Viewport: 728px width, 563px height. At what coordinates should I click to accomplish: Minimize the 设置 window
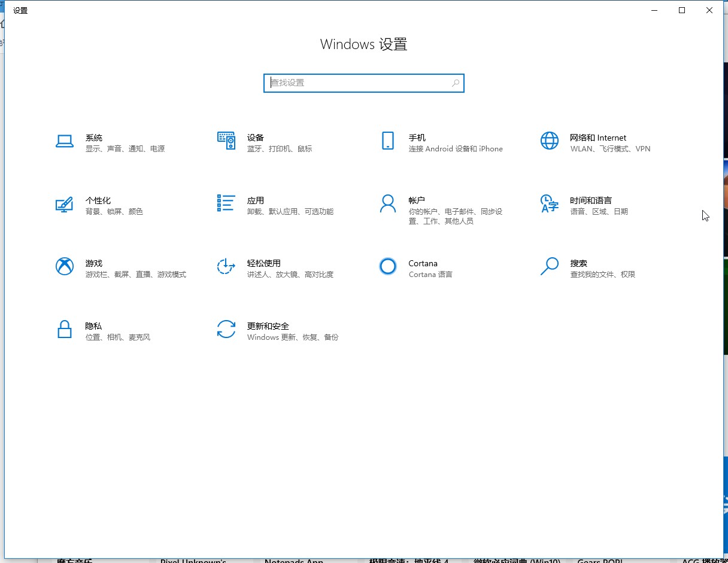click(654, 10)
